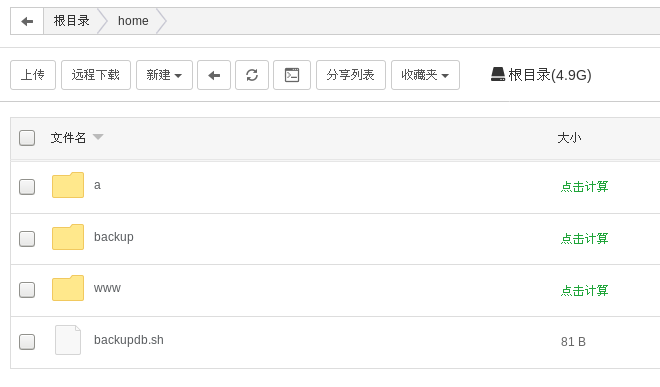Screen dimensions: 660x387
Task: Toggle the select-all checkbox in header
Action: click(27, 138)
